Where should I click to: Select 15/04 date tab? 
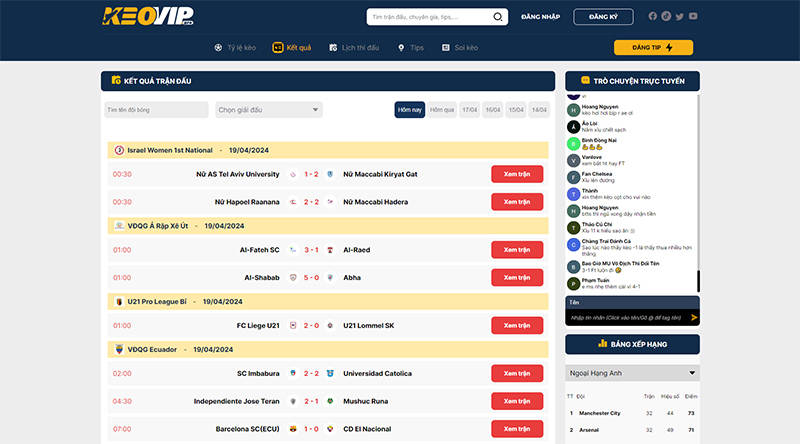coord(516,110)
